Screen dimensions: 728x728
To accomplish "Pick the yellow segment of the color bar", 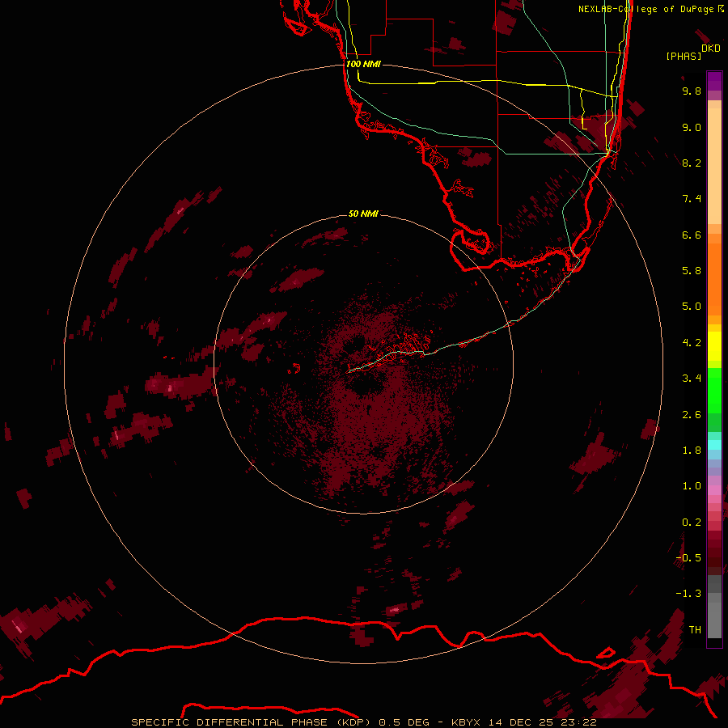I will click(x=714, y=346).
